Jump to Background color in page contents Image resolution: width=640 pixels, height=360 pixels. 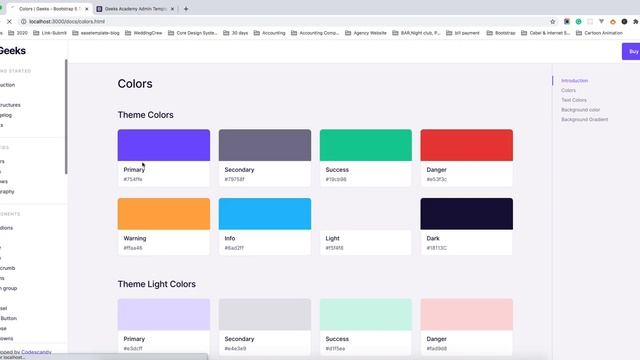tap(580, 110)
